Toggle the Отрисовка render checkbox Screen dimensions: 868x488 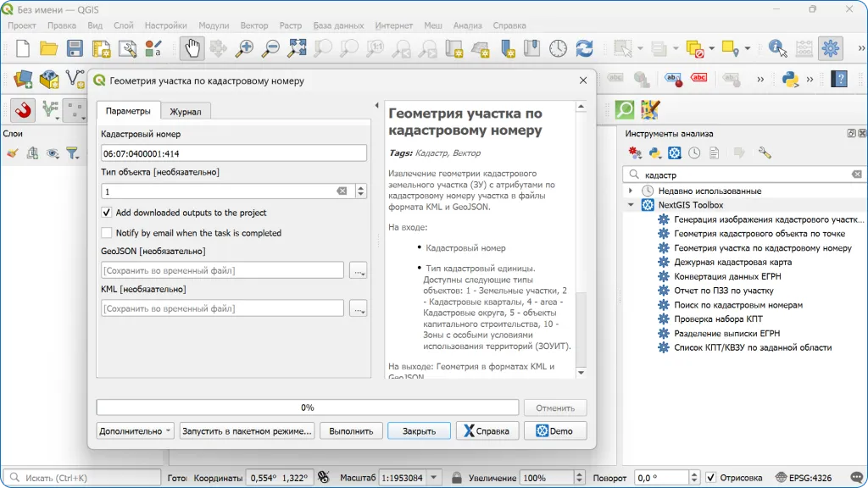[x=711, y=478]
